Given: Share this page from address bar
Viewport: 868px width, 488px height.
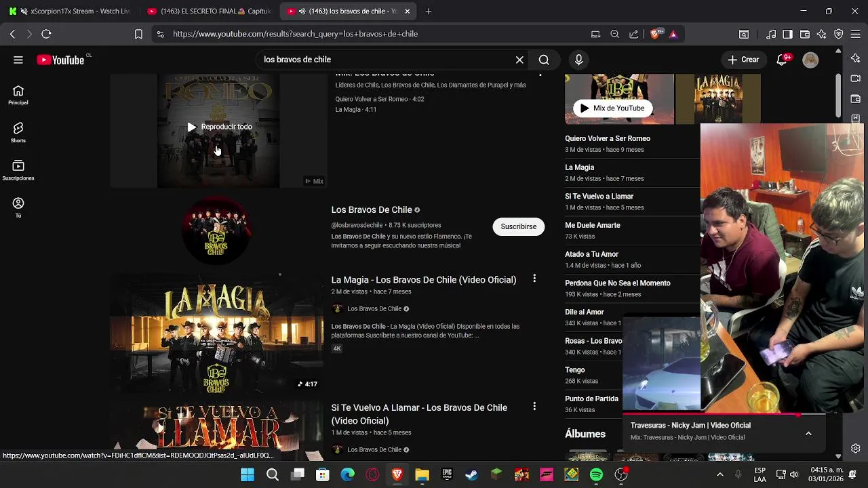Looking at the screenshot, I should pyautogui.click(x=634, y=34).
